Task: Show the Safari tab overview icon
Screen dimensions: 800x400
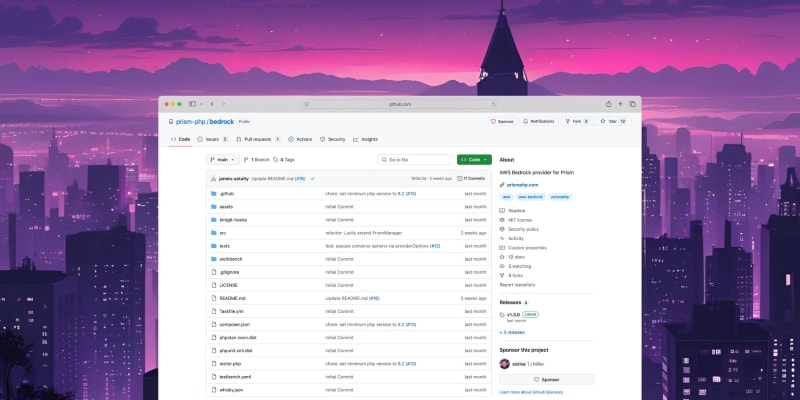Action: pyautogui.click(x=633, y=104)
